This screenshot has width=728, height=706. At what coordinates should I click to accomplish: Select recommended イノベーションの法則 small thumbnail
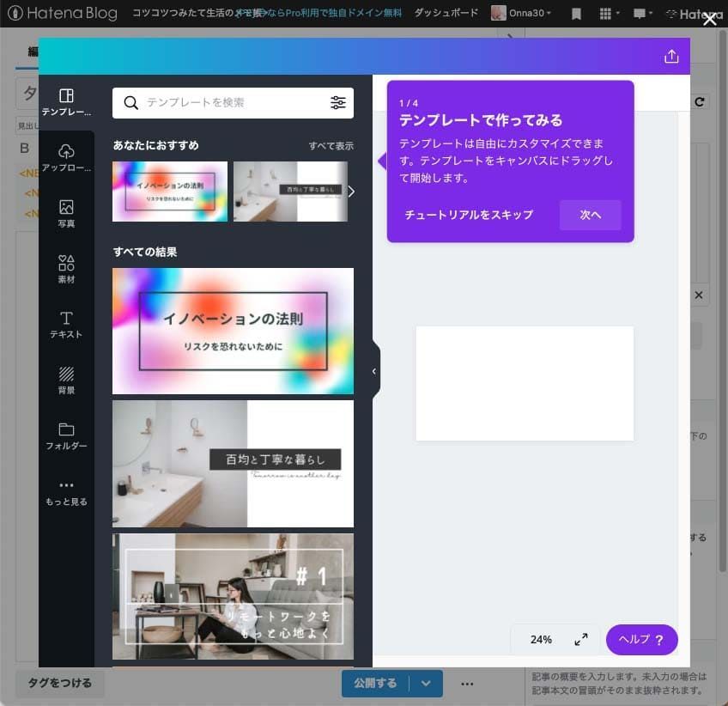pyautogui.click(x=170, y=192)
